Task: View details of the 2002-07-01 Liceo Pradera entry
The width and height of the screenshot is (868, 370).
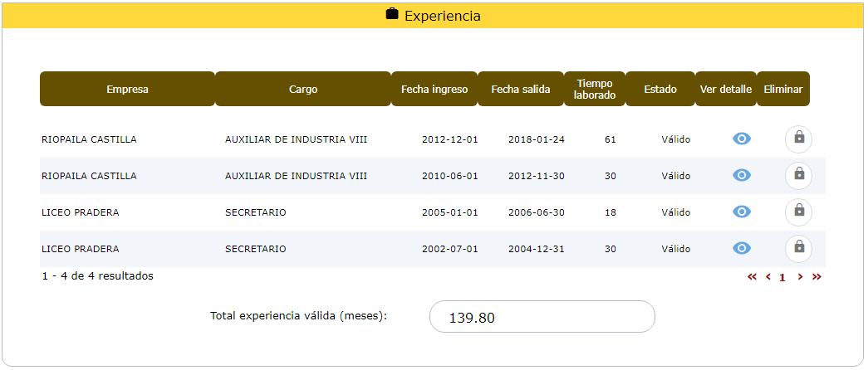Action: [742, 248]
